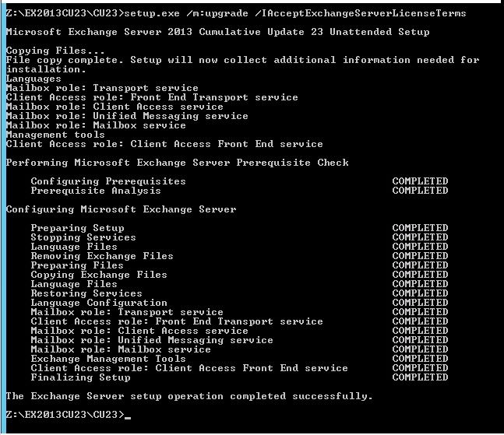Click the 'Configuring Prerequisites' step
Viewport: 504px width, 435px height.
click(x=108, y=181)
